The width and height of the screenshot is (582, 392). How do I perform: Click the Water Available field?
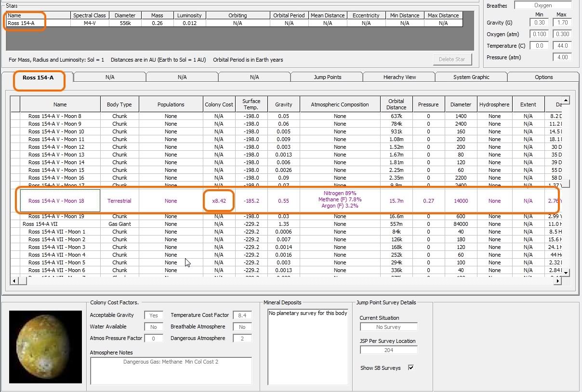tap(154, 327)
